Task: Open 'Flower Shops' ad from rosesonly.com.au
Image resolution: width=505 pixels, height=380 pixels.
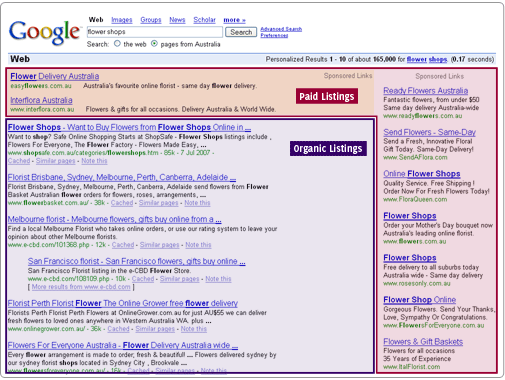Action: (x=410, y=258)
